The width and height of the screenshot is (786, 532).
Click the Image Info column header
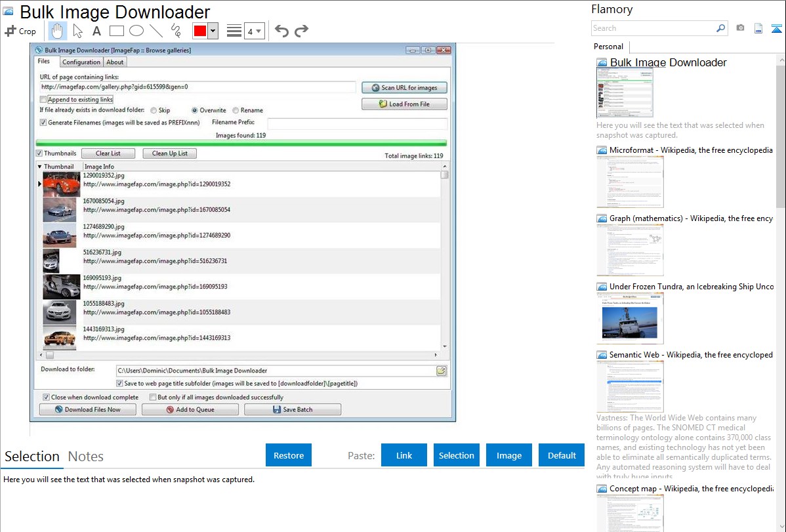(99, 167)
